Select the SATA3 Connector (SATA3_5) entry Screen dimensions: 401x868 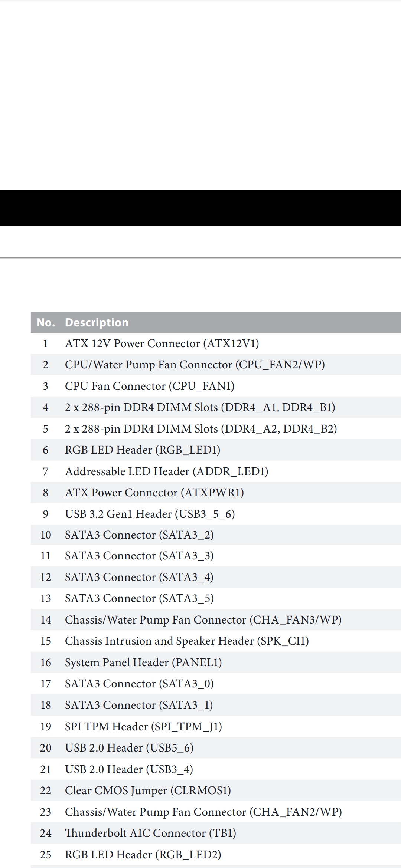(216, 598)
